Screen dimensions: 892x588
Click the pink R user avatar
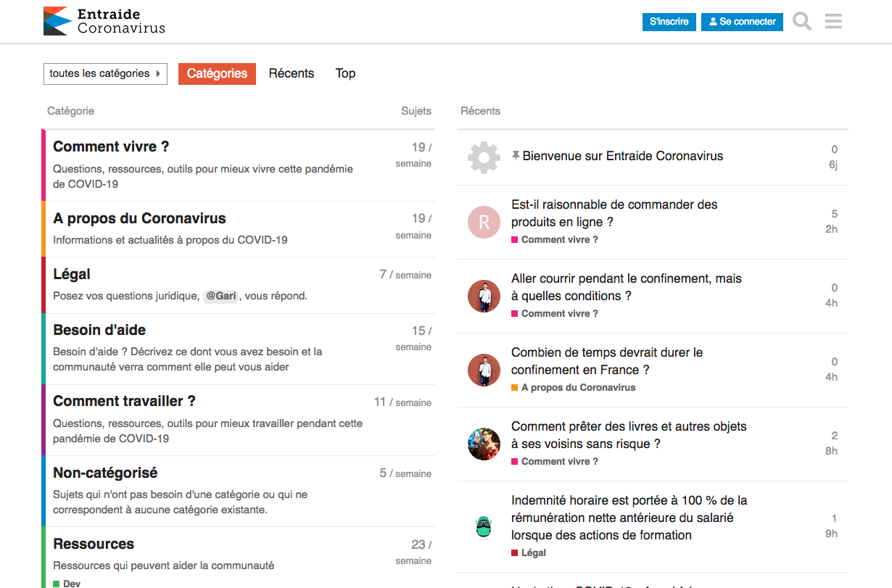point(484,222)
